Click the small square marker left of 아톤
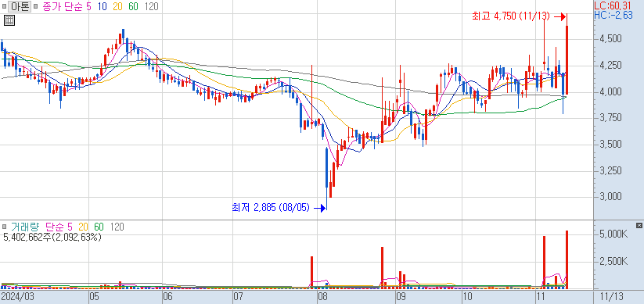Screen dimensions: 644x304 [5, 7]
